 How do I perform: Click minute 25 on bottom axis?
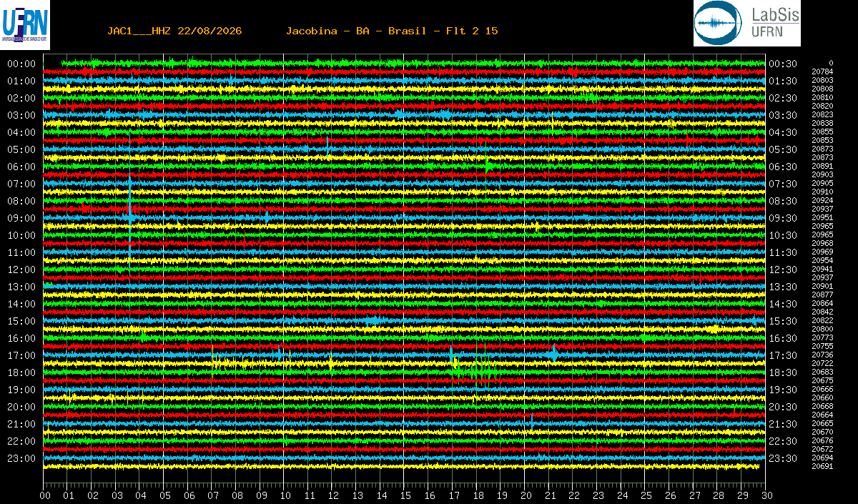(646, 495)
